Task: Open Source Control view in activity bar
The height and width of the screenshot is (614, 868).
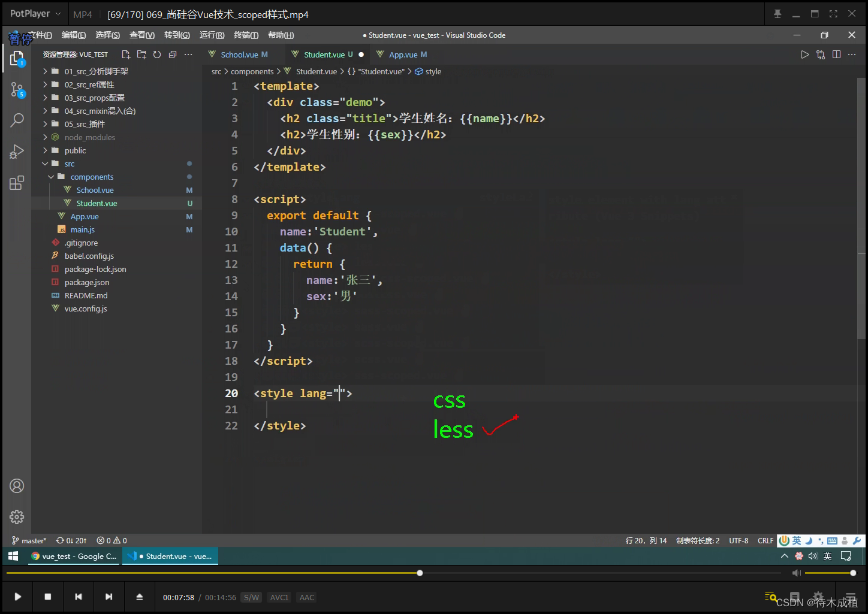Action: (x=17, y=90)
